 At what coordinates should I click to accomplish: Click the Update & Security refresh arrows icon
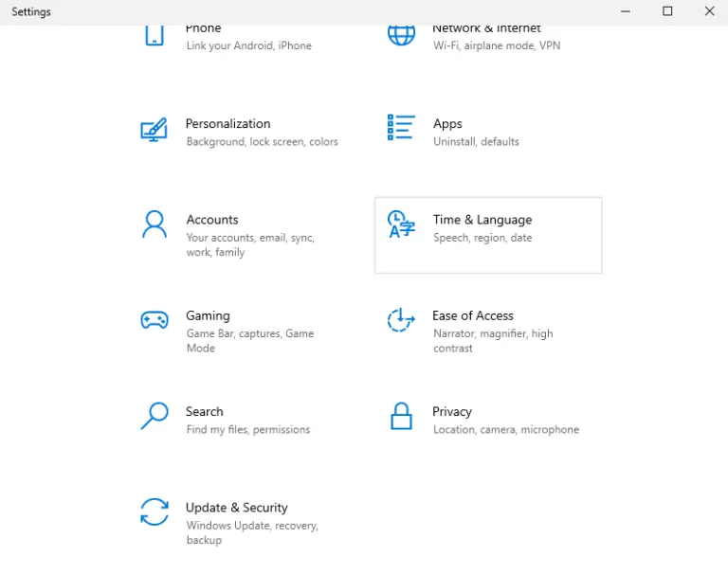pos(155,511)
